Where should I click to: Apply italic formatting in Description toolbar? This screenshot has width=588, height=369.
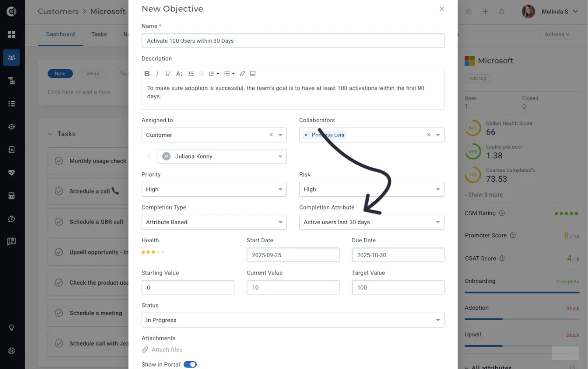(157, 74)
